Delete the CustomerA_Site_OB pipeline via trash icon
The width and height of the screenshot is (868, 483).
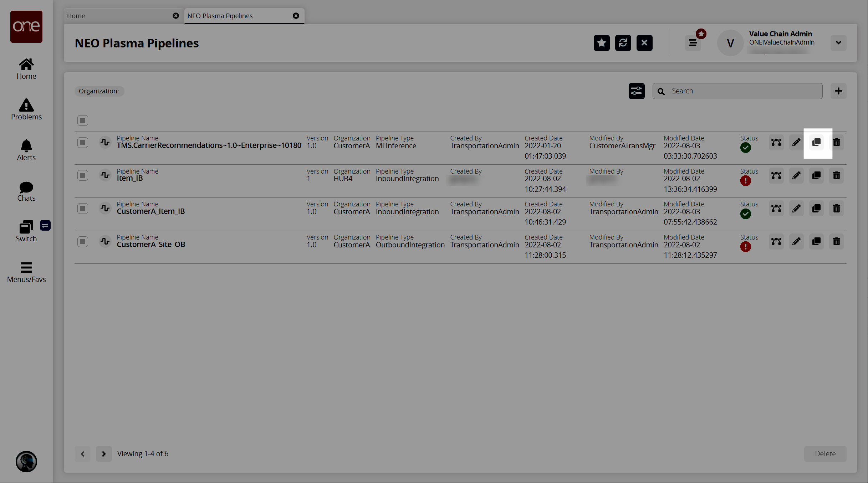click(836, 242)
